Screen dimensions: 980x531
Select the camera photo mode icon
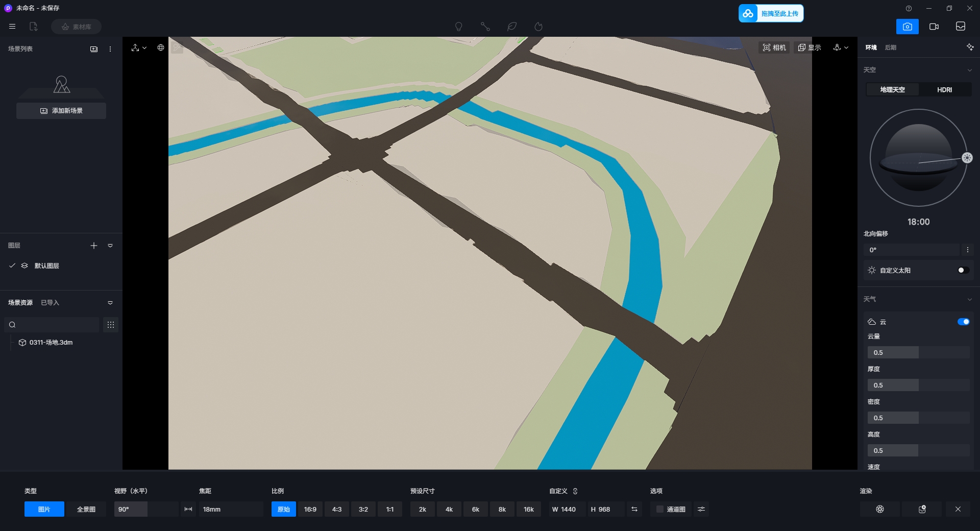[x=907, y=27]
